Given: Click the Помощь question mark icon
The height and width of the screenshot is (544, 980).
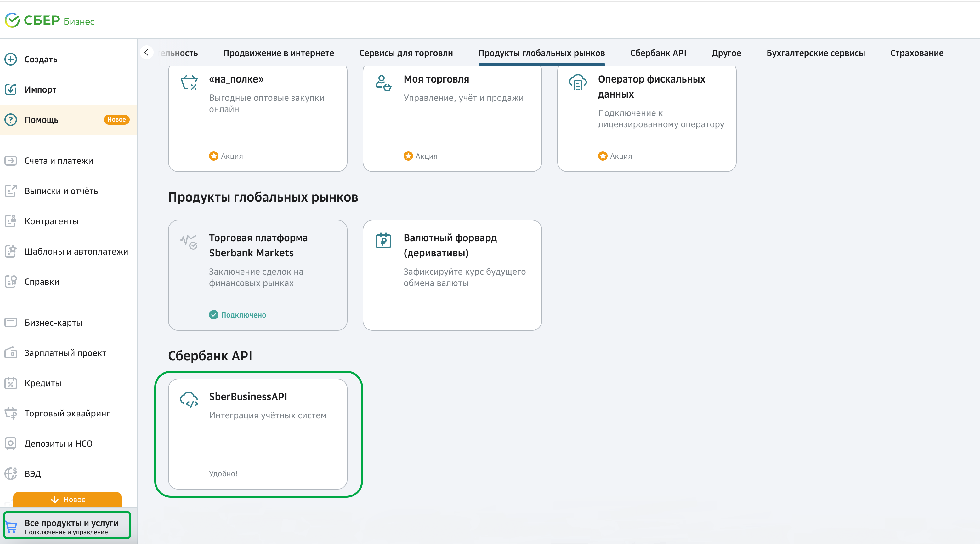Looking at the screenshot, I should [x=11, y=119].
